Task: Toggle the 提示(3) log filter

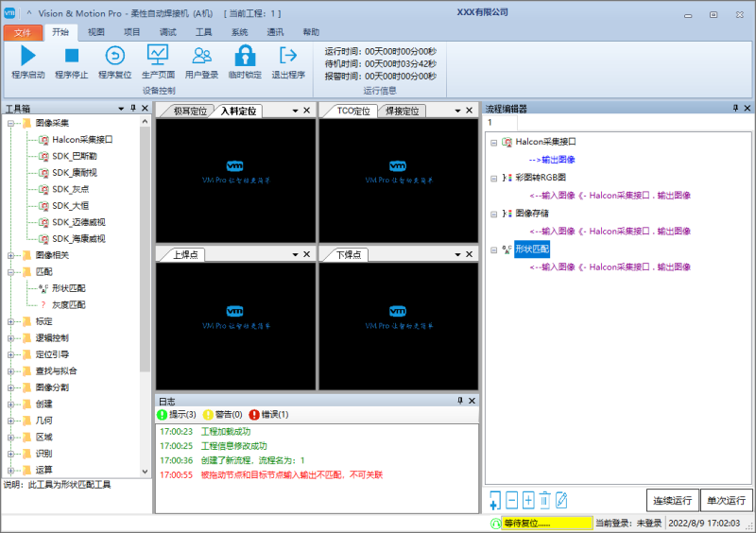Action: [x=177, y=414]
